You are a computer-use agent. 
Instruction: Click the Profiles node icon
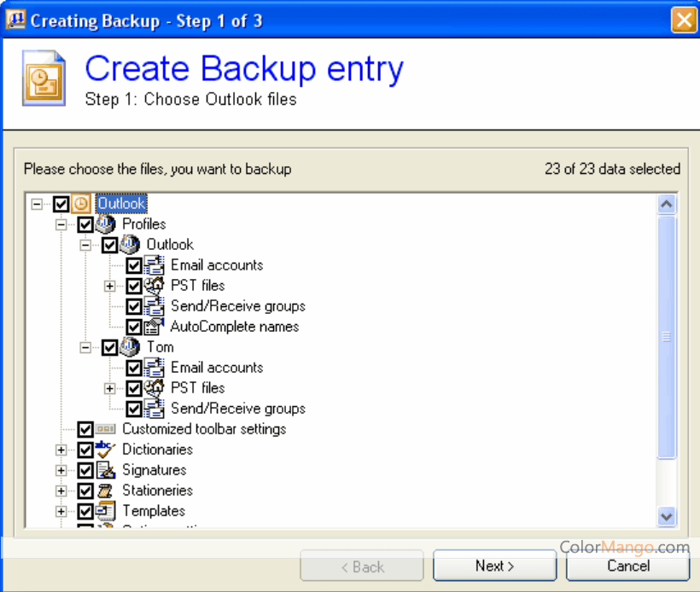(106, 224)
